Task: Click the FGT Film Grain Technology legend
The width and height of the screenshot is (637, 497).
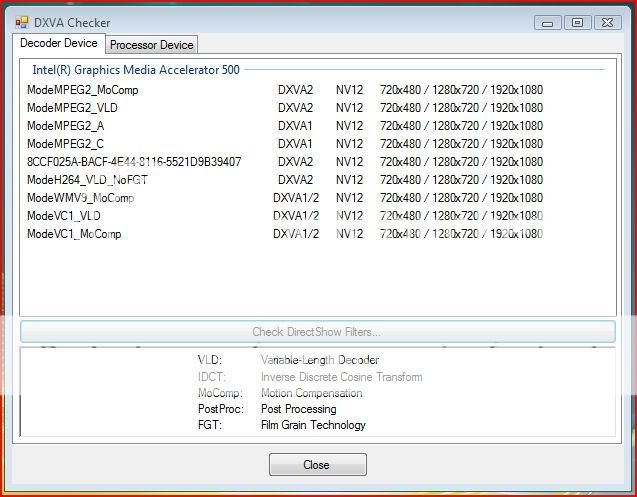Action: point(282,425)
